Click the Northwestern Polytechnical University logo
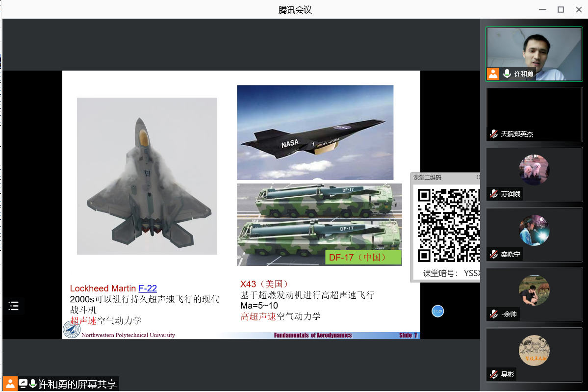 [x=72, y=330]
